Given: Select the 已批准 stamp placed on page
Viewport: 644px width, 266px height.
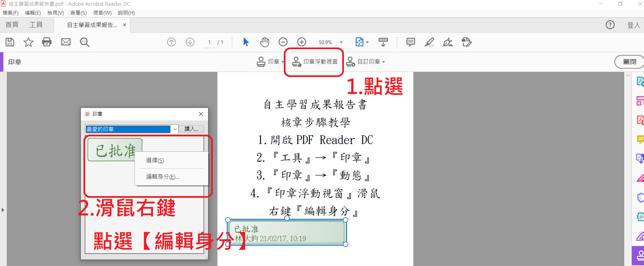Looking at the screenshot, I should 287,232.
